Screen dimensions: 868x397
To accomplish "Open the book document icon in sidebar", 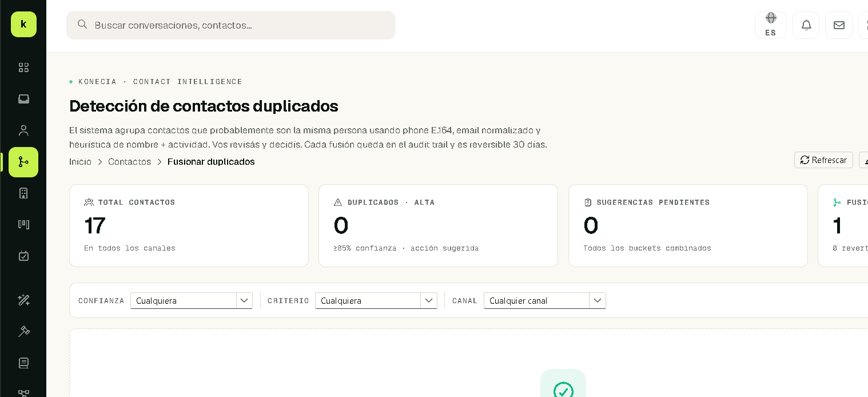I will point(23,363).
